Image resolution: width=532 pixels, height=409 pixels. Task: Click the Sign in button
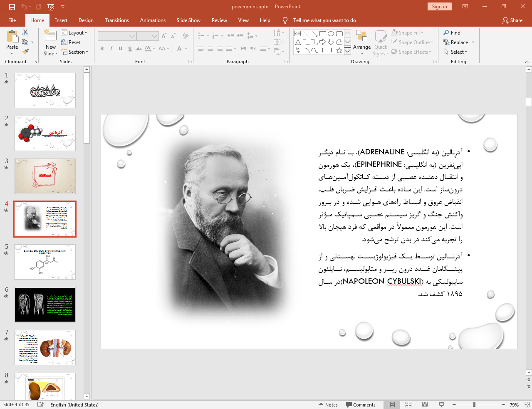439,7
